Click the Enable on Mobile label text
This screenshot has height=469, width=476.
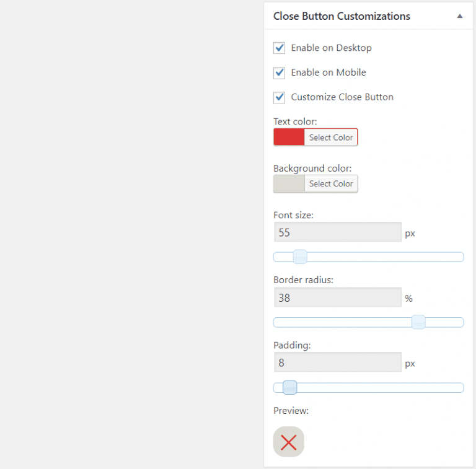[x=328, y=72]
